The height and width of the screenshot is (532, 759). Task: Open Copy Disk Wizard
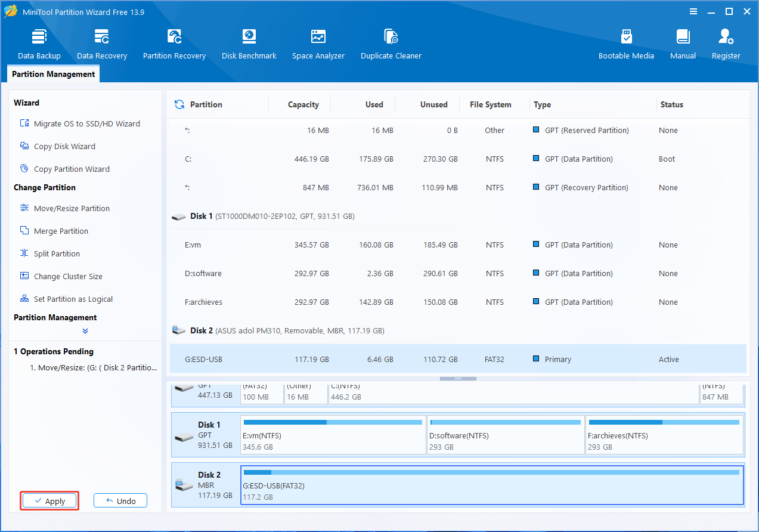pyautogui.click(x=57, y=146)
